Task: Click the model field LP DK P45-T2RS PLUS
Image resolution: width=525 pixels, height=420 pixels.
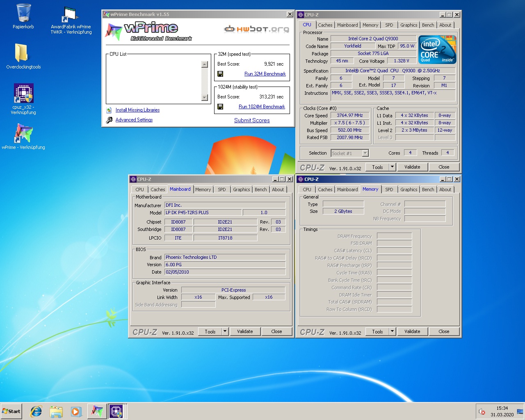Action: click(203, 212)
